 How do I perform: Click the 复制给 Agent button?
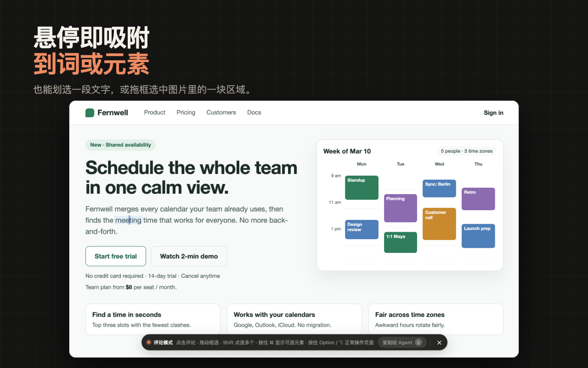[x=402, y=342]
